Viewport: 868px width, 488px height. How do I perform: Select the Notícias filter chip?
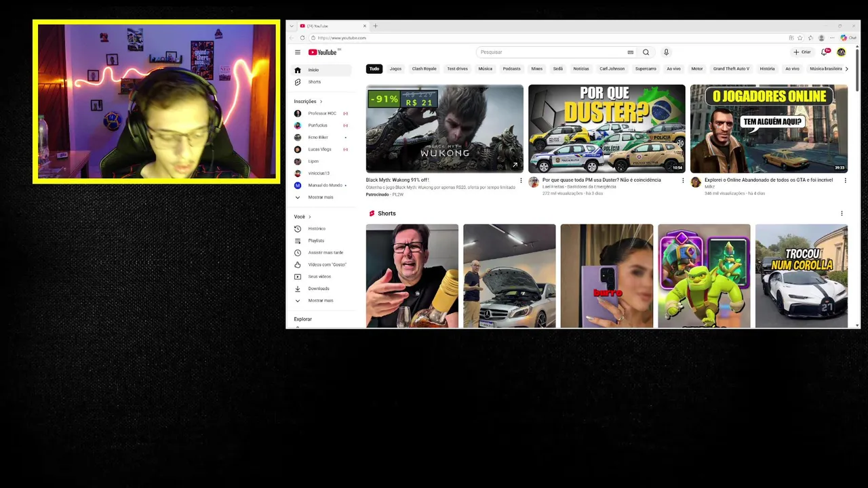click(581, 68)
